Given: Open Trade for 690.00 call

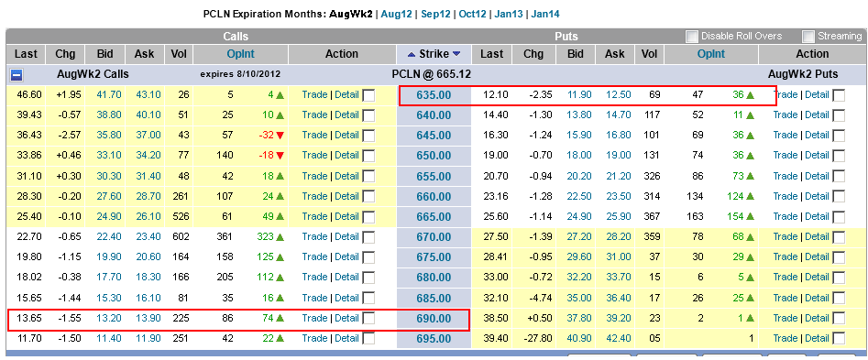Looking at the screenshot, I should point(314,318).
